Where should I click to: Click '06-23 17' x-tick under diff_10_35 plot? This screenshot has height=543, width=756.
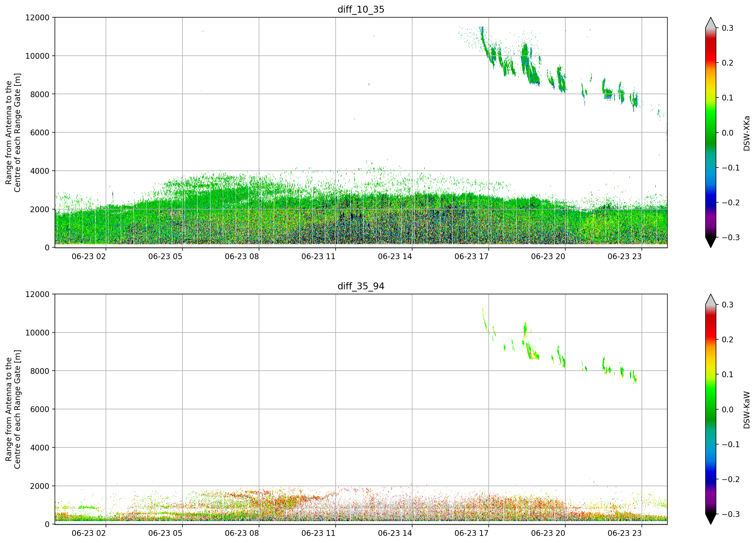(x=472, y=256)
